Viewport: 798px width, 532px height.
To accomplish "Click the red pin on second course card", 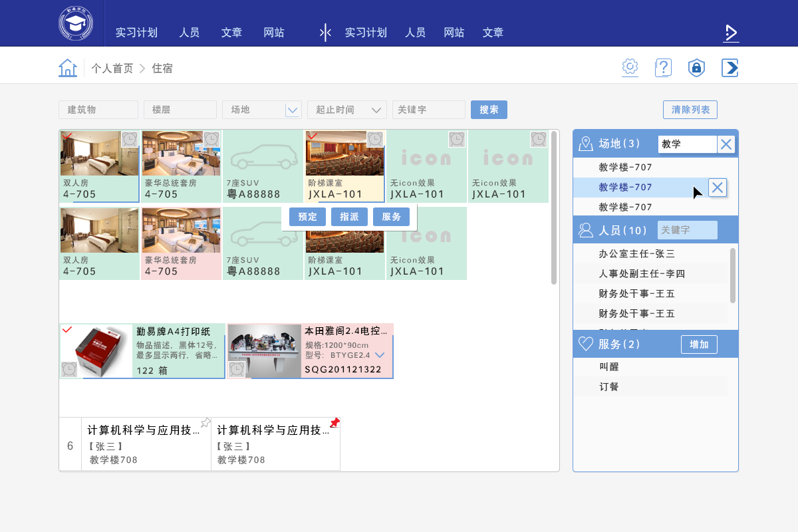I will click(334, 423).
